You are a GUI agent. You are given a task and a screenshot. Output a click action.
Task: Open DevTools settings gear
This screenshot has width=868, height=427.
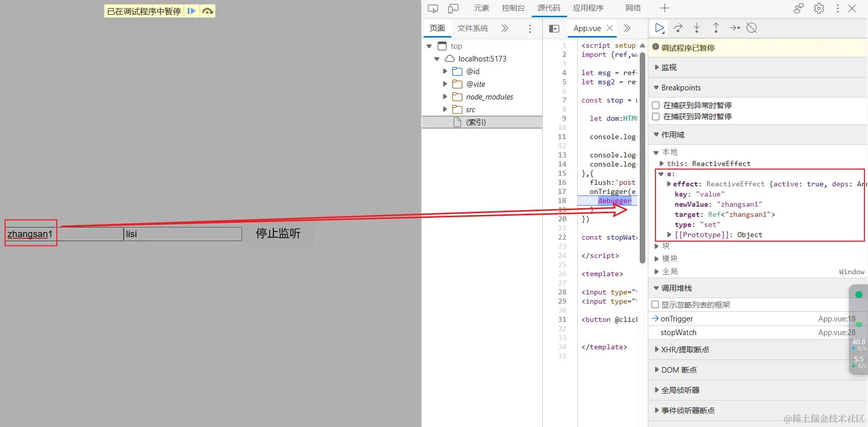pos(819,9)
